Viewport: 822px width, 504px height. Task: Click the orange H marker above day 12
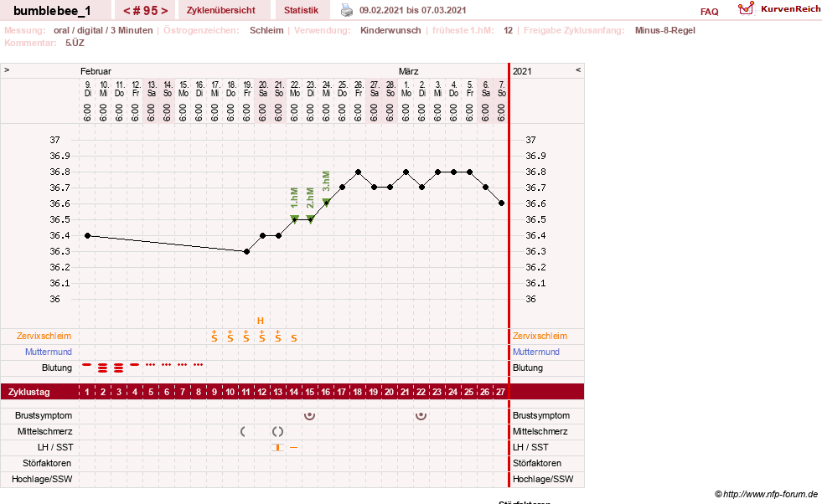(x=261, y=321)
